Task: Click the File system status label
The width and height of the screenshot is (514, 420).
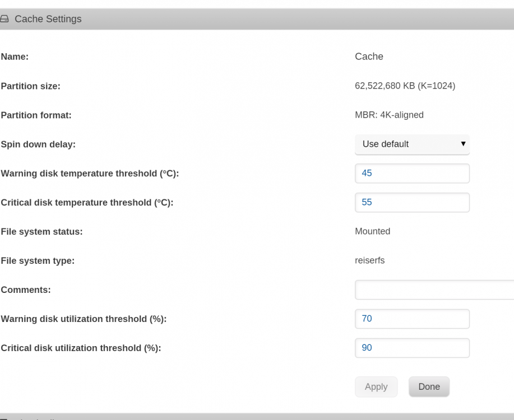Action: (x=41, y=232)
